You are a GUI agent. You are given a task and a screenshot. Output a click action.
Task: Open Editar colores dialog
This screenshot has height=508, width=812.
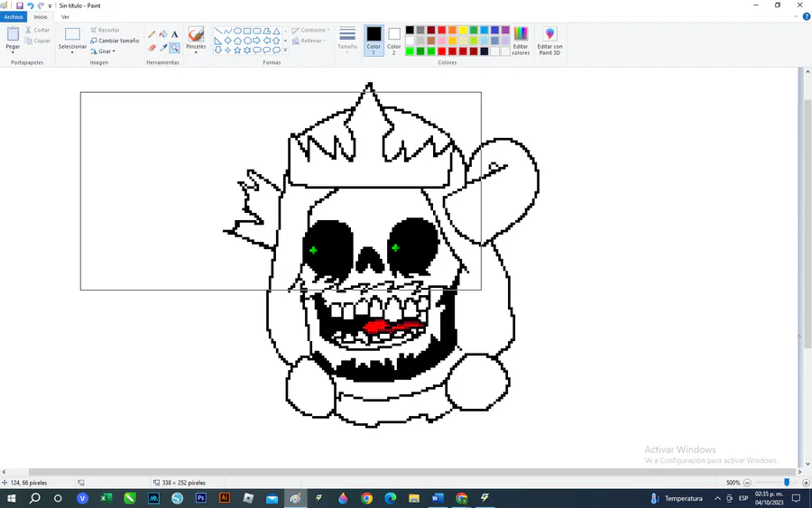pos(521,41)
